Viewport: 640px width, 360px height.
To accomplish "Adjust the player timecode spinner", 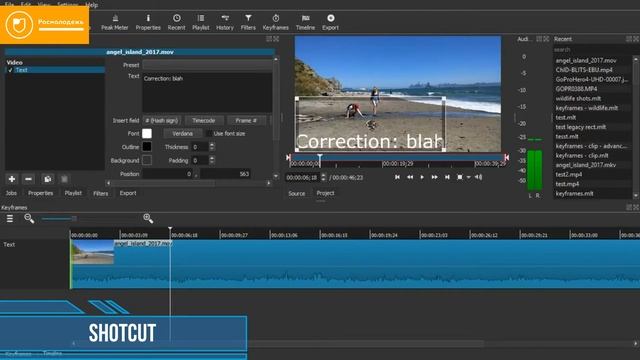I will point(323,177).
